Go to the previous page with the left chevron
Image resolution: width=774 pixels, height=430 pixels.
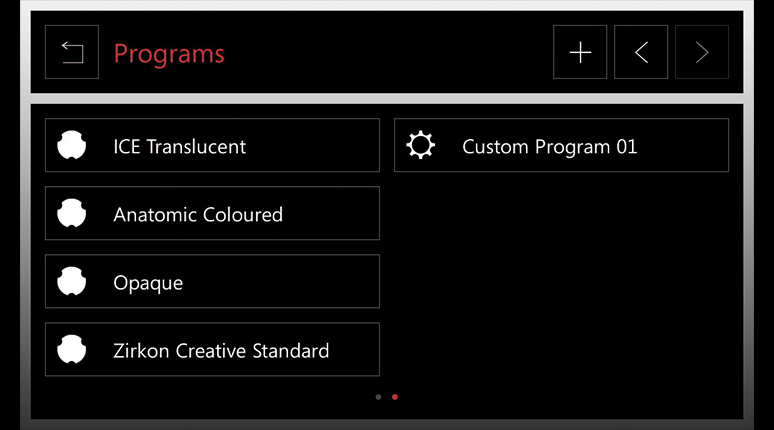pyautogui.click(x=641, y=52)
